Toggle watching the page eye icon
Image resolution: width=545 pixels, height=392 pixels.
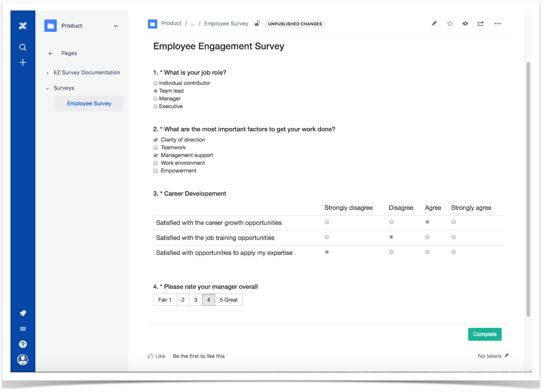pos(465,24)
